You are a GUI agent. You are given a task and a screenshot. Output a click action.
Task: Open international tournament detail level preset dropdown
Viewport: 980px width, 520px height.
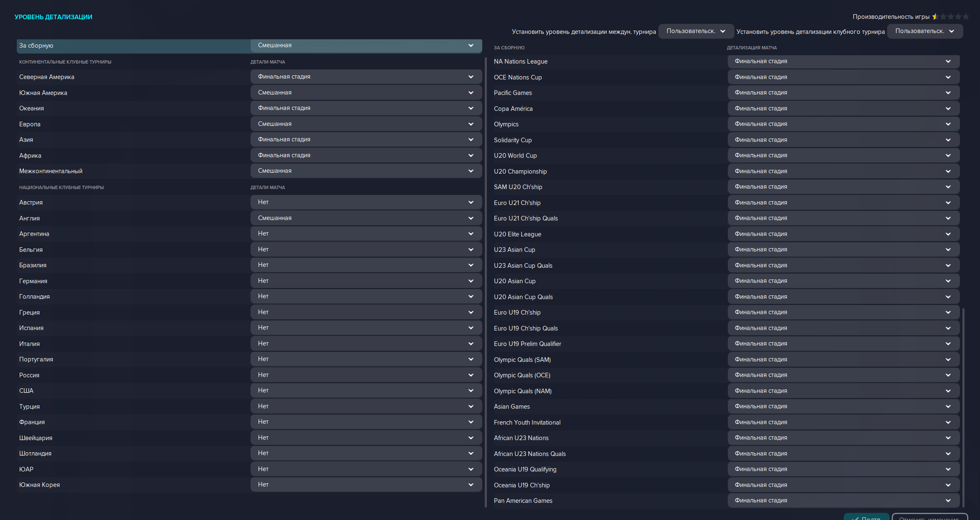(x=696, y=31)
